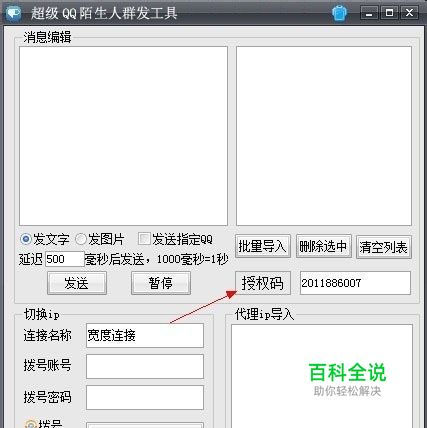Click the 清空列表 button

384,247
